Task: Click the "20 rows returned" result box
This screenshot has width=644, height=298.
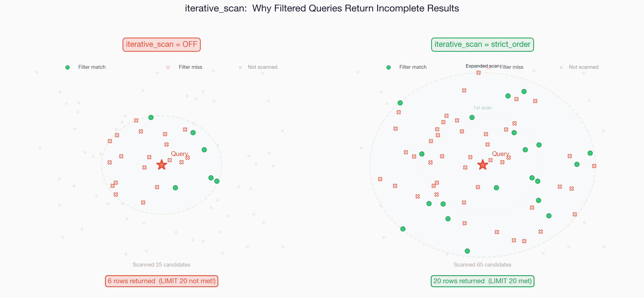Action: [482, 281]
